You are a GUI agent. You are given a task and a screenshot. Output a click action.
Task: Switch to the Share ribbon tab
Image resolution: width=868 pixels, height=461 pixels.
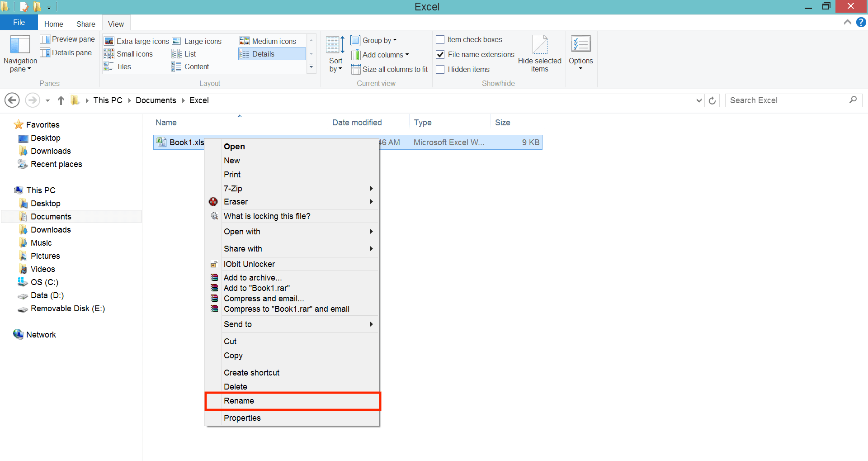tap(86, 24)
